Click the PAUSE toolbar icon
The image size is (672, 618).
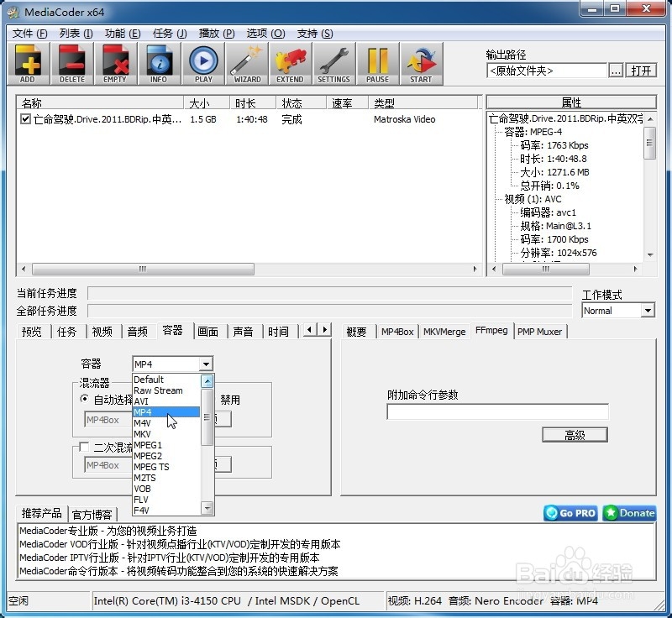377,63
